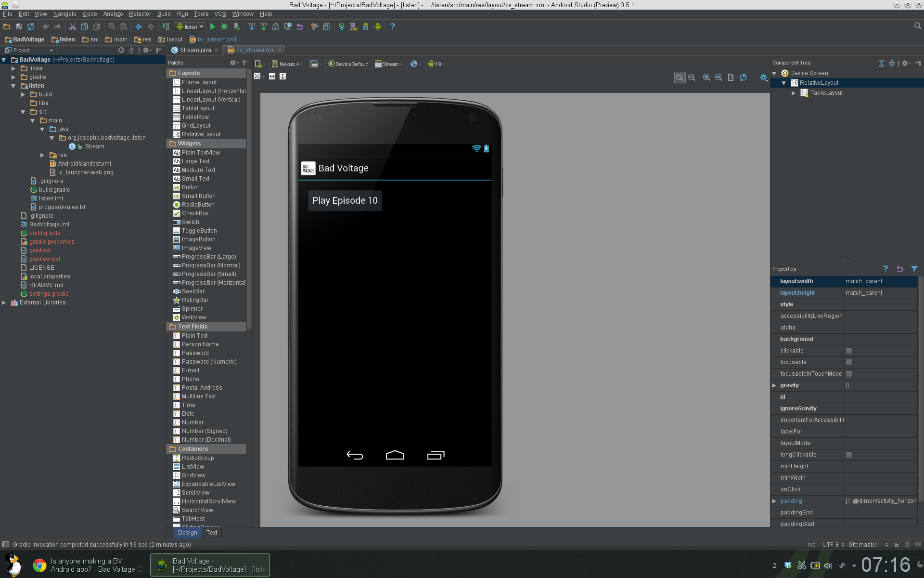
Task: Open the Project view type dropdown
Action: pyautogui.click(x=29, y=50)
